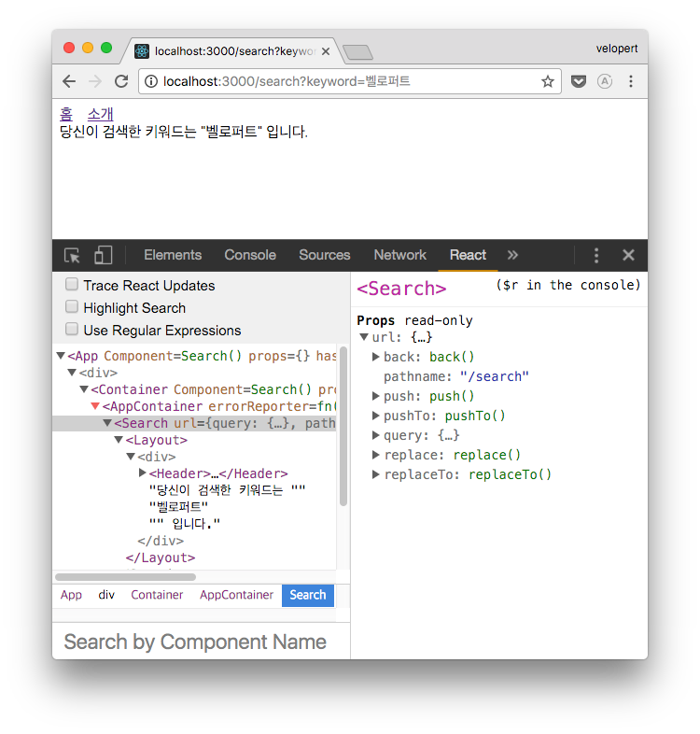Click the 소개 link on page
Screen dimensions: 700x734
pyautogui.click(x=100, y=114)
